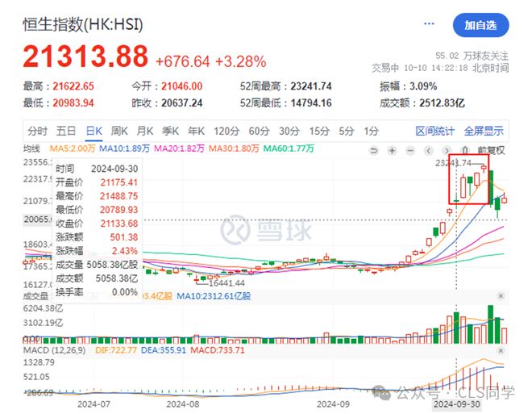Pan chart left with back arrow icon
The image size is (532, 414).
[429, 150]
